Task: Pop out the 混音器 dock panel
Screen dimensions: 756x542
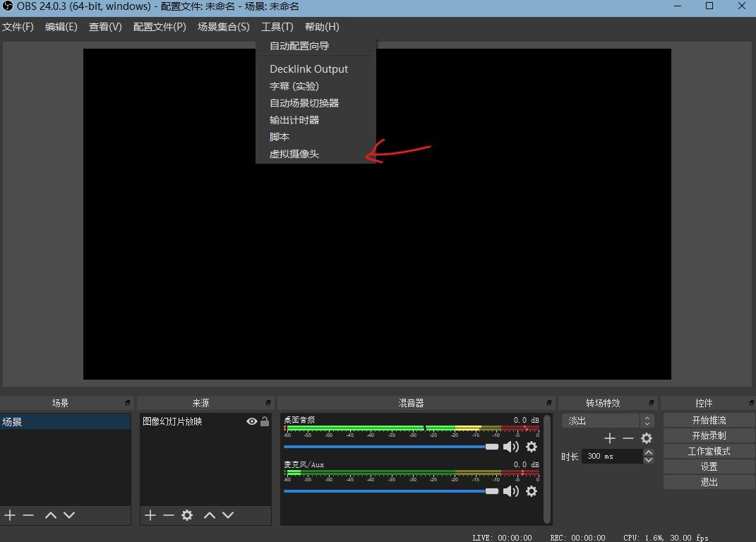Action: pyautogui.click(x=549, y=403)
